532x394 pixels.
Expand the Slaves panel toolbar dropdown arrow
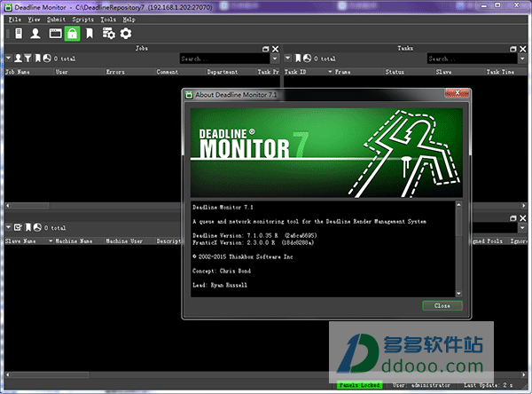9,227
